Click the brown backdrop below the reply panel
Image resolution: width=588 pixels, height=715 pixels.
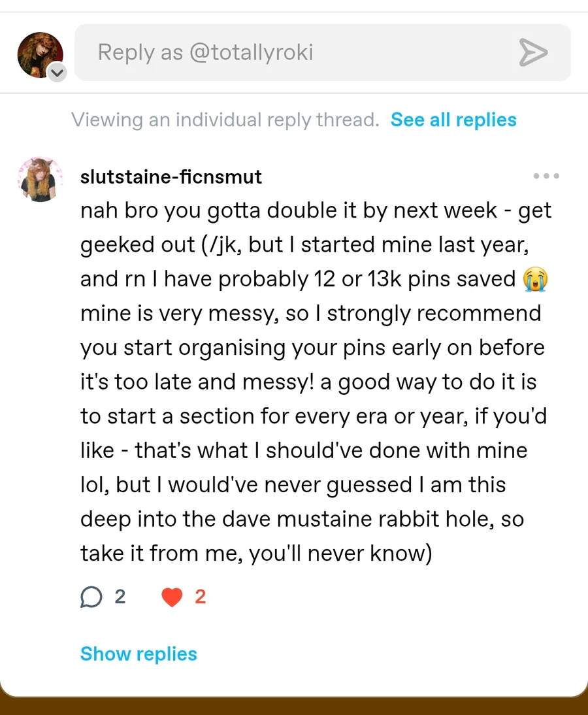pyautogui.click(x=294, y=707)
